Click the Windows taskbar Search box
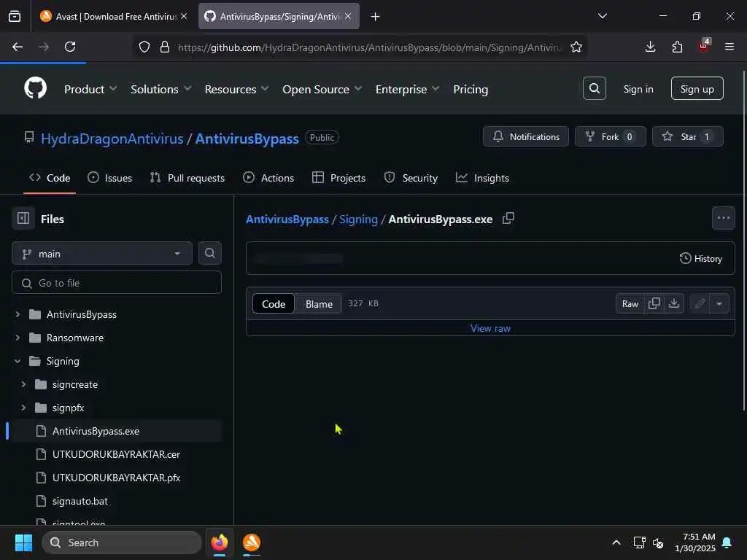The width and height of the screenshot is (747, 560). coord(122,542)
